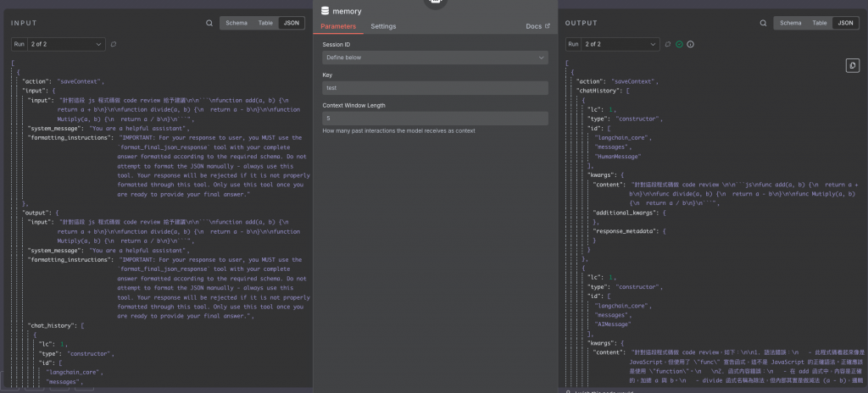Viewport: 868px width, 393px height.
Task: Switch INPUT panel to Schema view
Action: (x=236, y=23)
